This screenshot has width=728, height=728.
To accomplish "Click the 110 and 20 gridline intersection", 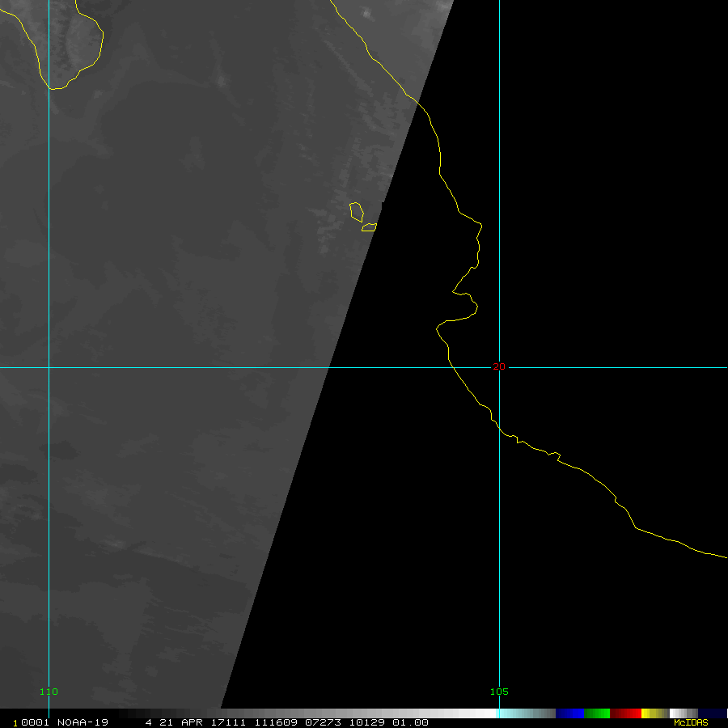I will (49, 367).
